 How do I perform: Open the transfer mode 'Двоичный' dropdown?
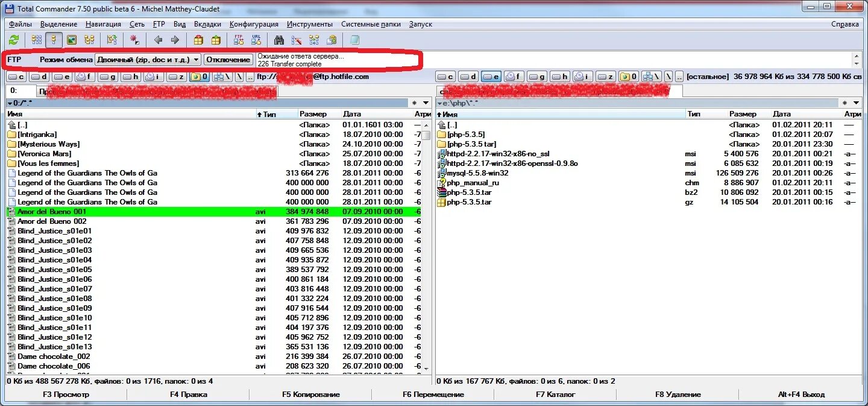click(148, 59)
